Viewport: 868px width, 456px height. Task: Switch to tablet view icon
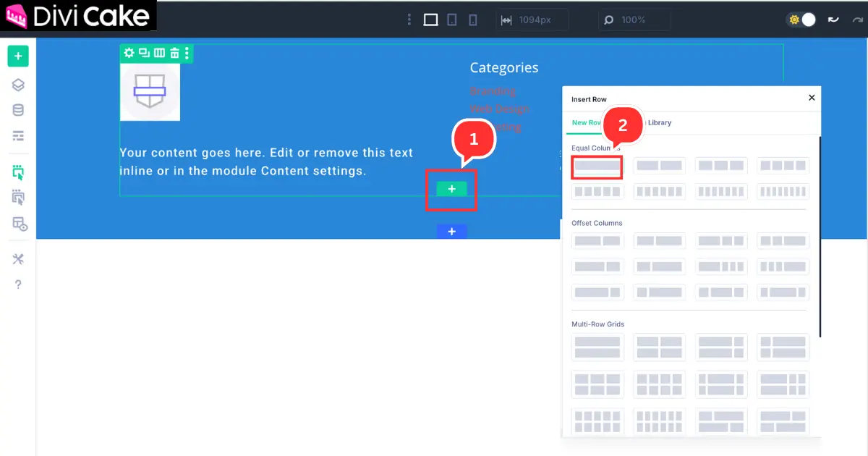[452, 20]
